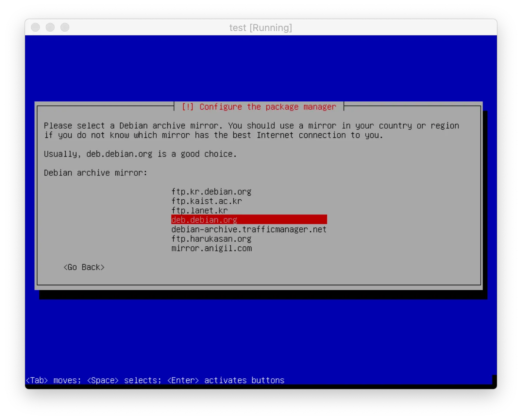Activate the Go Back button

(x=84, y=267)
